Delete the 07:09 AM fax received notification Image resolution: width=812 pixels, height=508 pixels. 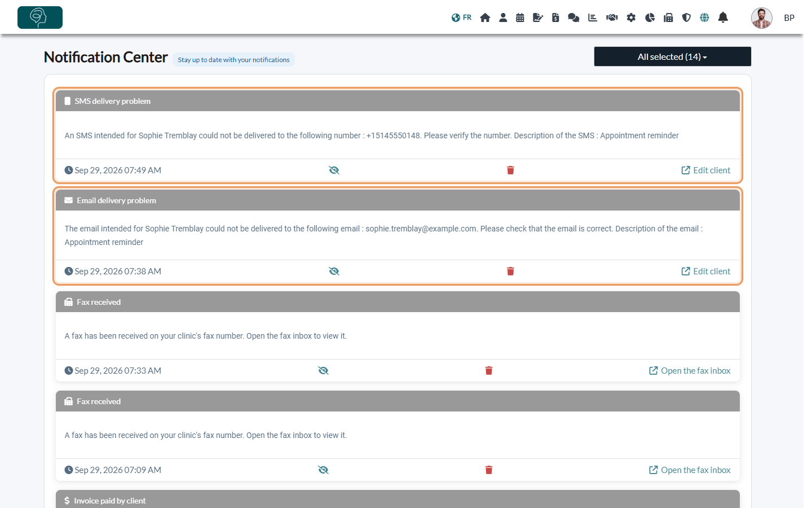coord(489,470)
